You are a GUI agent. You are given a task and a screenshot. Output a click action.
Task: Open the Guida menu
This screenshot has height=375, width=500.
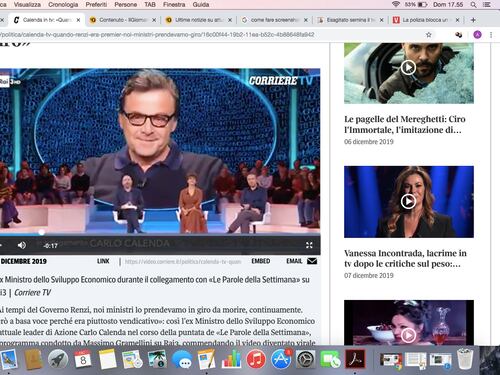[201, 5]
